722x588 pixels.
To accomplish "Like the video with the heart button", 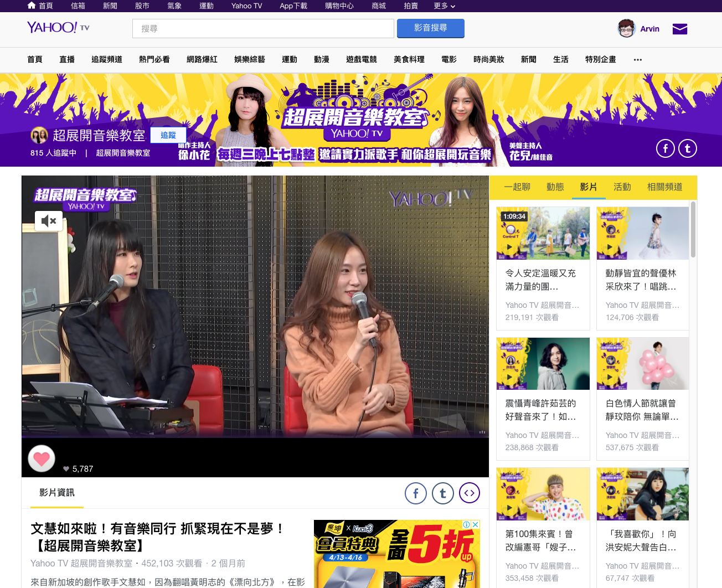I will pos(42,458).
